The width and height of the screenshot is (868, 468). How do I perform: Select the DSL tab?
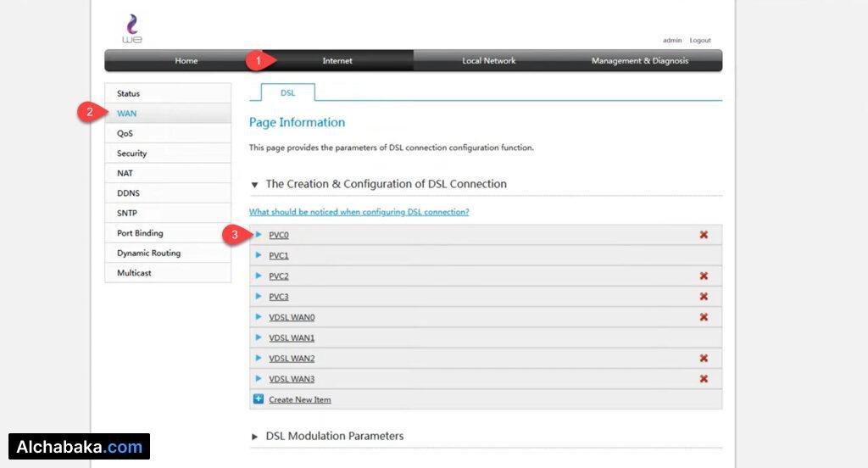coord(287,93)
